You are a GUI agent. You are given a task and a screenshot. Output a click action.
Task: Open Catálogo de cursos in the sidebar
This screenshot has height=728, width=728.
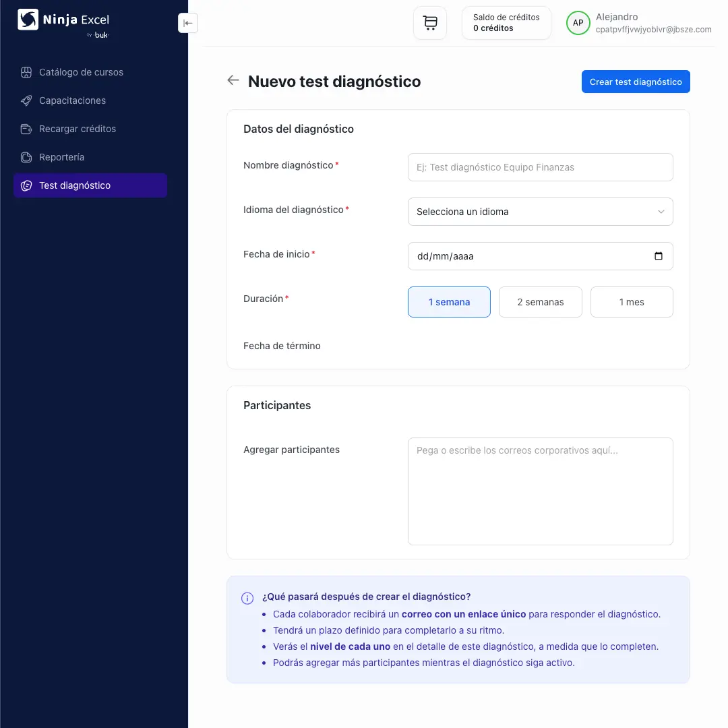(90, 72)
